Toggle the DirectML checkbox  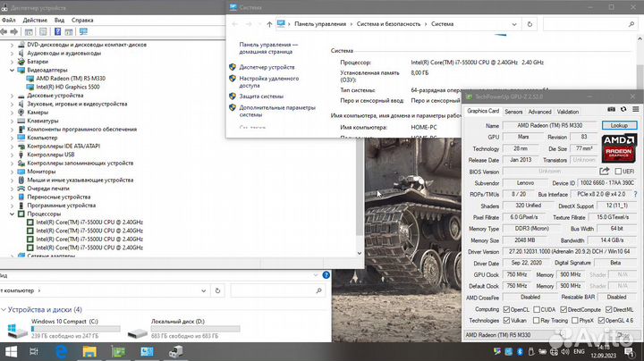point(609,309)
